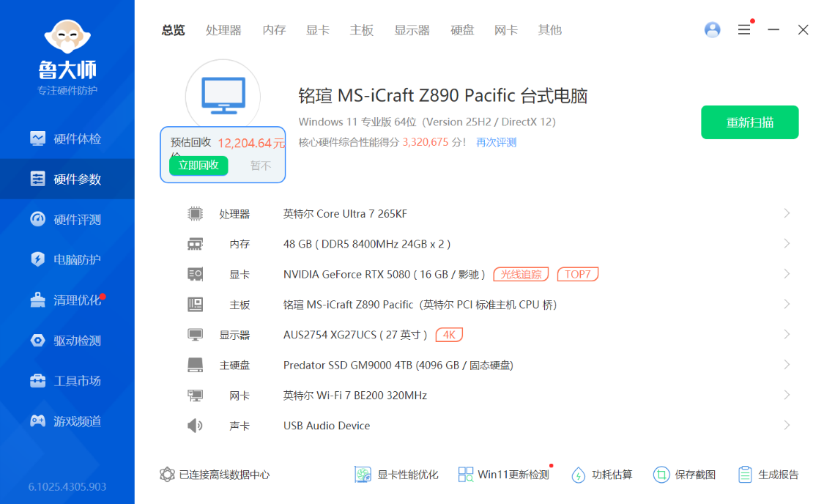
Task: Minimize the 鲁大师 window
Action: click(x=773, y=30)
